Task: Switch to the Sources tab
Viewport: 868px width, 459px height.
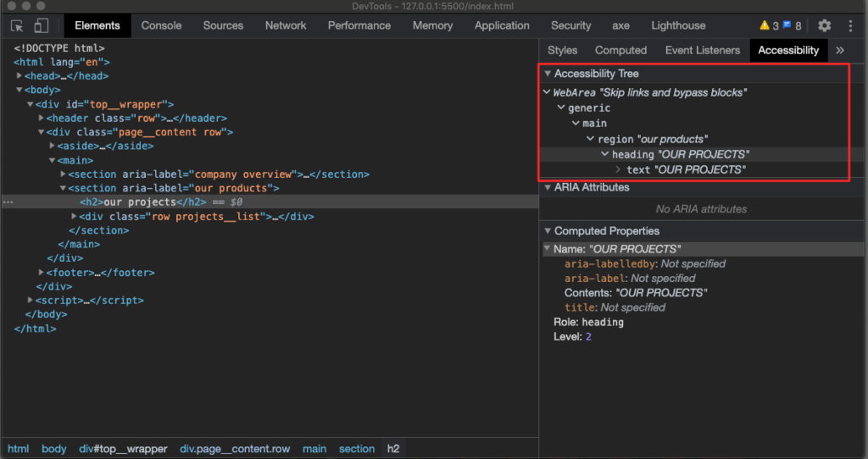Action: tap(223, 25)
